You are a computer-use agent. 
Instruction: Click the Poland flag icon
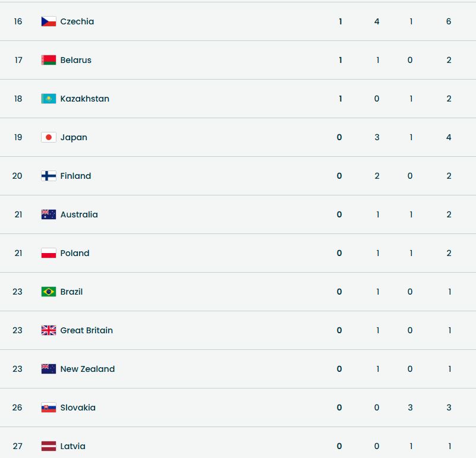[x=48, y=253]
